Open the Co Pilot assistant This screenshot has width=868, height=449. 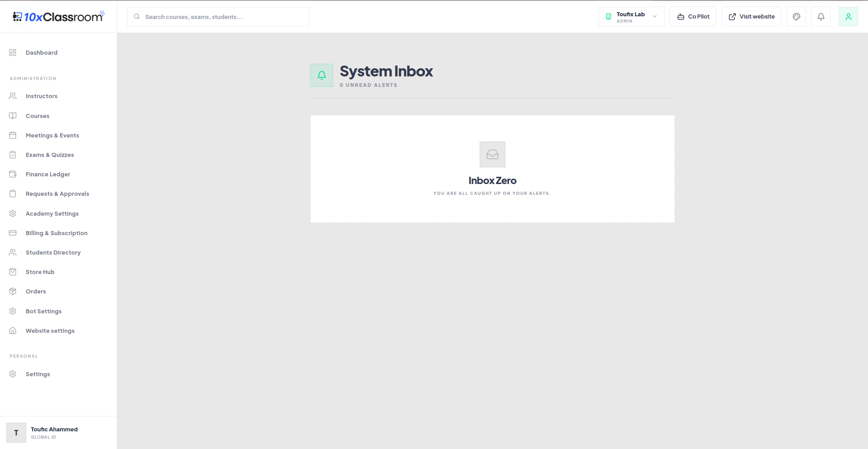point(693,17)
